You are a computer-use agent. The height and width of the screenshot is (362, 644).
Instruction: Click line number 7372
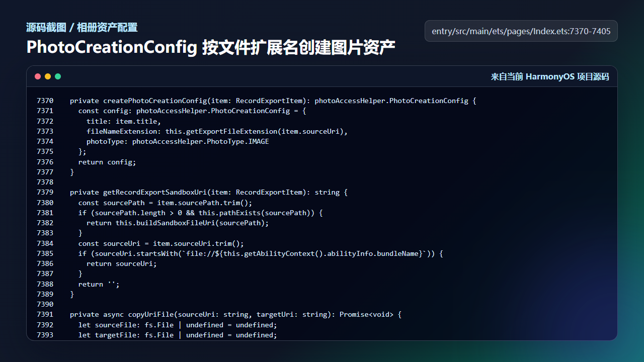pyautogui.click(x=45, y=121)
